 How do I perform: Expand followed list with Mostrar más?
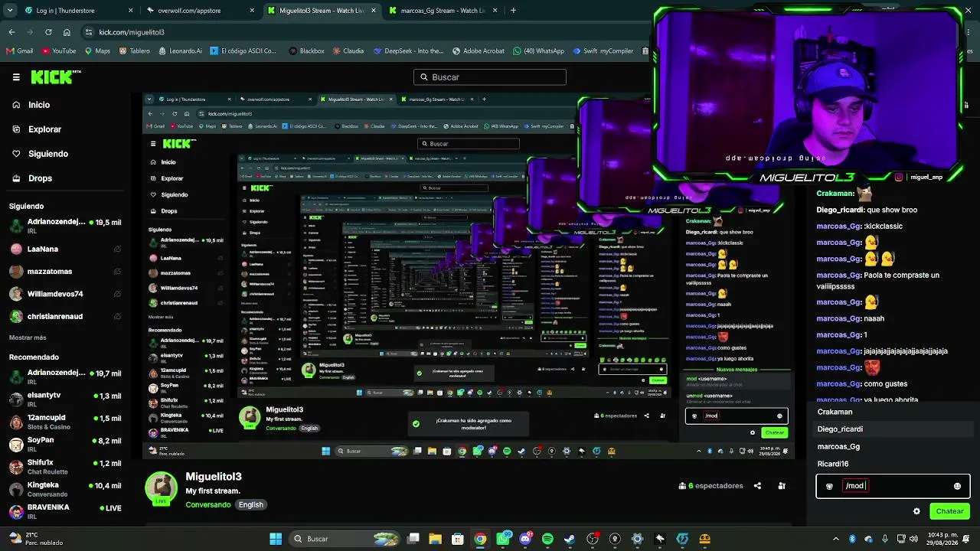click(28, 337)
